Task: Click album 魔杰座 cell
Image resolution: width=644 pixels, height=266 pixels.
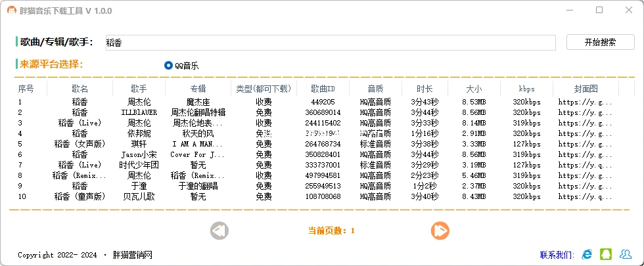Action: [x=198, y=102]
